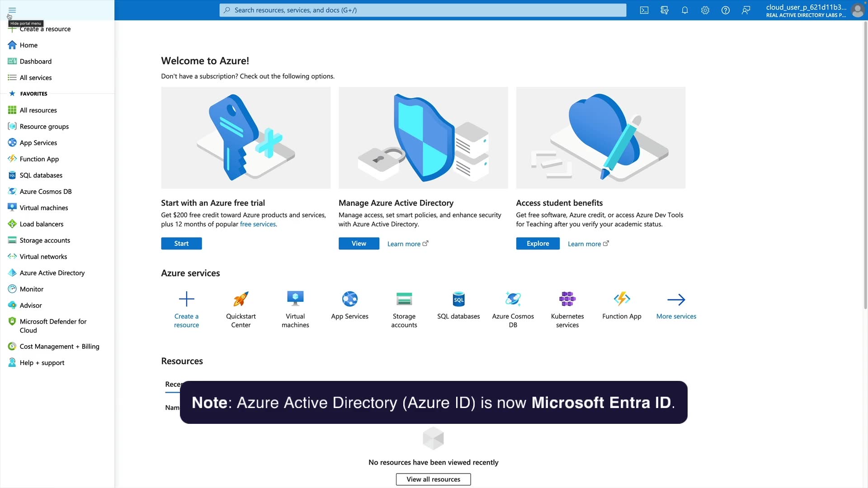Click View all resources button
The width and height of the screenshot is (868, 488).
click(x=433, y=479)
